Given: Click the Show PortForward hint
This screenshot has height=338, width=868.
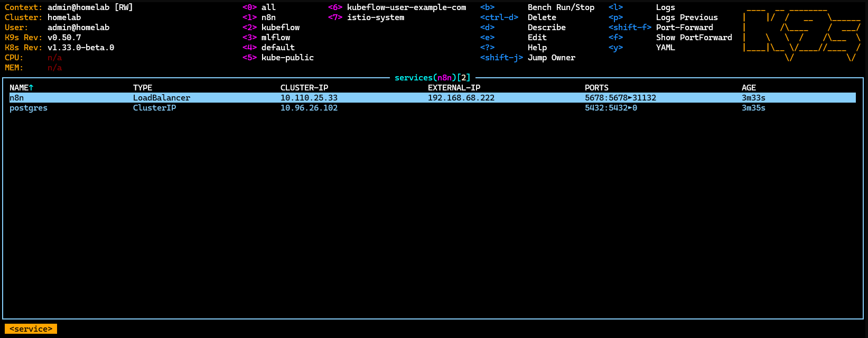Looking at the screenshot, I should (x=694, y=38).
